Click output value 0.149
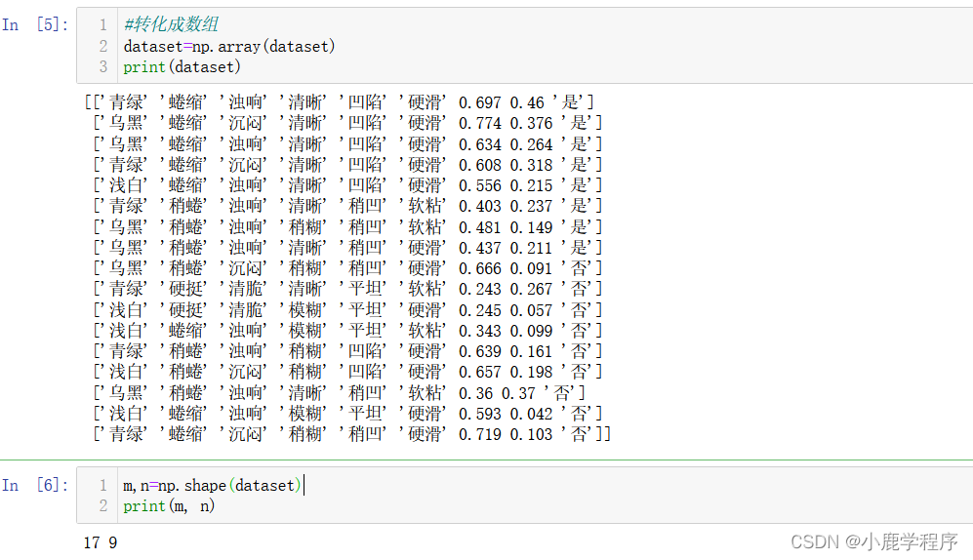 [531, 227]
